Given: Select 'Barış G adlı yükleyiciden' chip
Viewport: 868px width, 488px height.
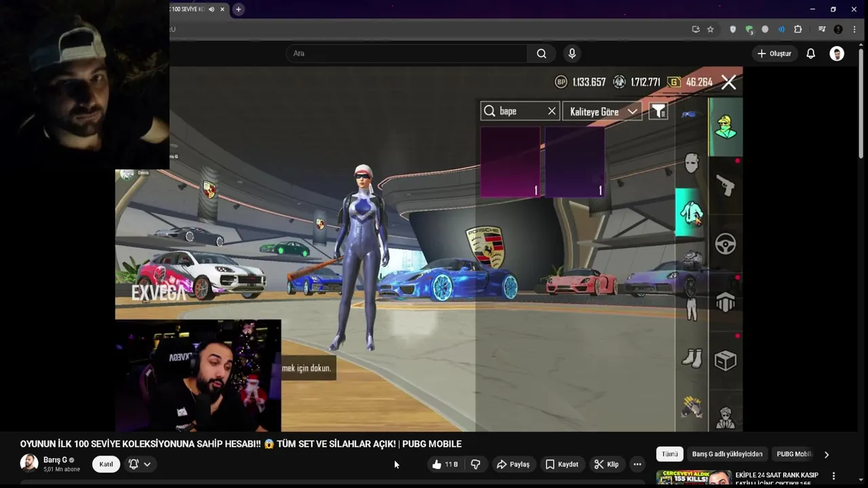Looking at the screenshot, I should coord(727,454).
